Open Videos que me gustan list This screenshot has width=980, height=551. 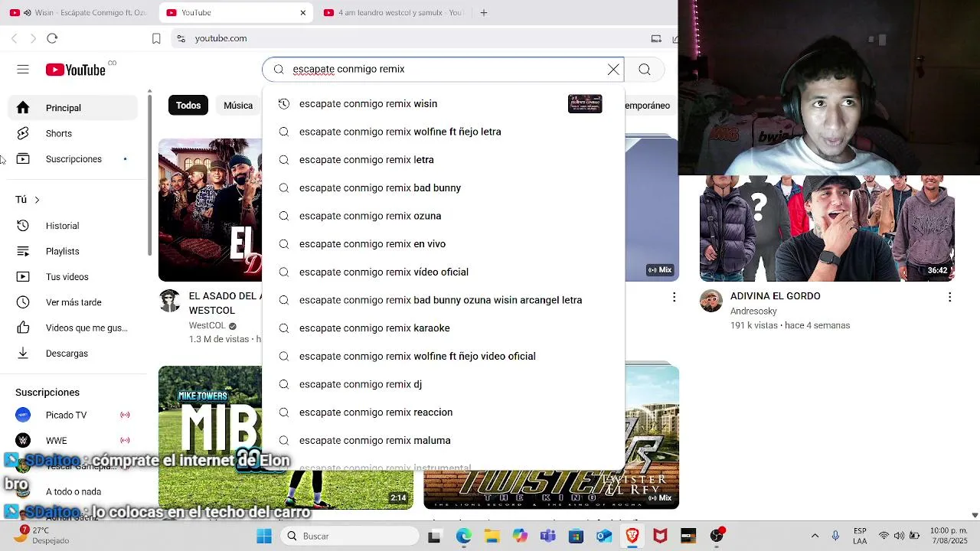click(73, 328)
